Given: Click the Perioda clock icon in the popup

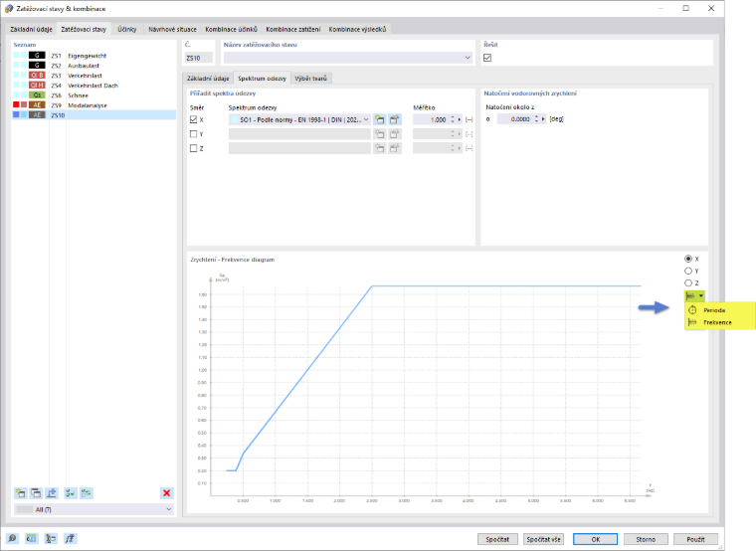Looking at the screenshot, I should pyautogui.click(x=692, y=310).
